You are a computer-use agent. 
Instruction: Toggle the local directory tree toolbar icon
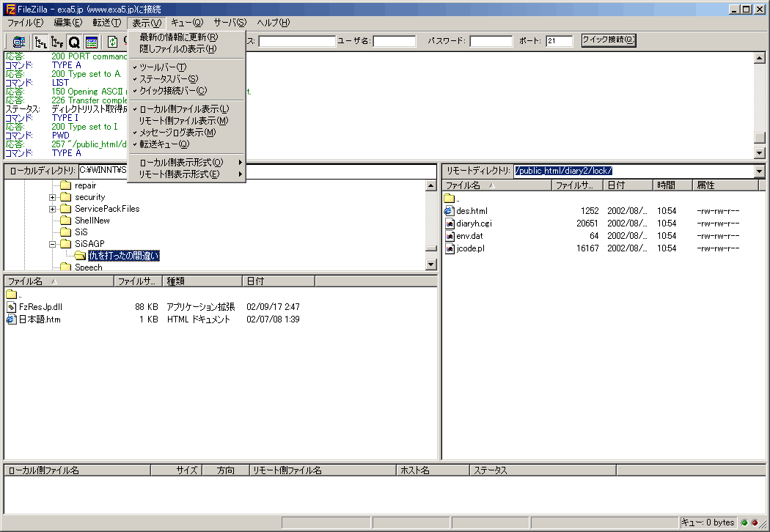[41, 42]
